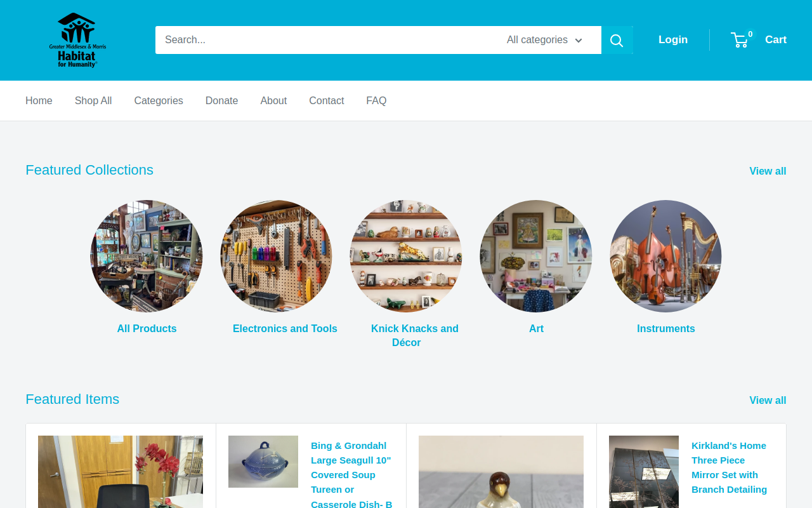Click the Featured Collections heading
The width and height of the screenshot is (812, 508).
click(89, 170)
